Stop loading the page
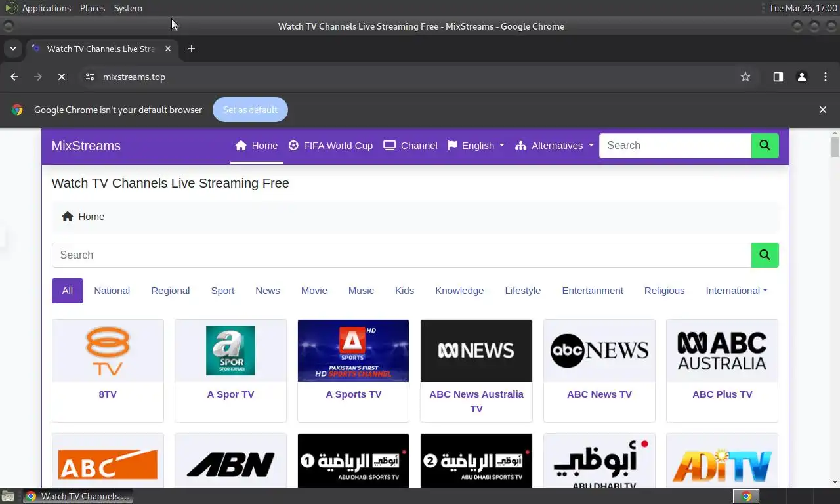Viewport: 840px width, 504px height. (x=62, y=77)
